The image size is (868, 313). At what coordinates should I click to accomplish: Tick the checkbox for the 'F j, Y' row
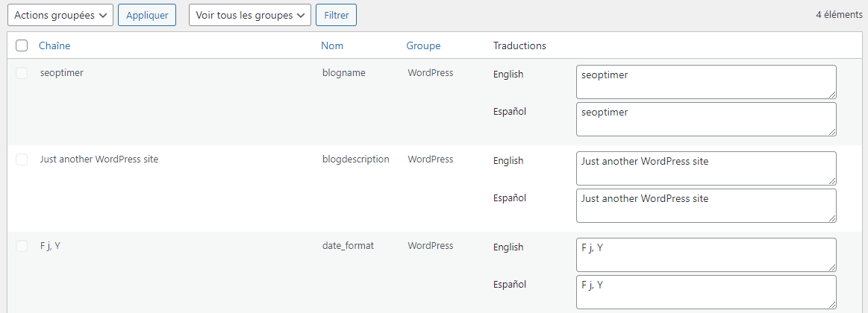22,246
